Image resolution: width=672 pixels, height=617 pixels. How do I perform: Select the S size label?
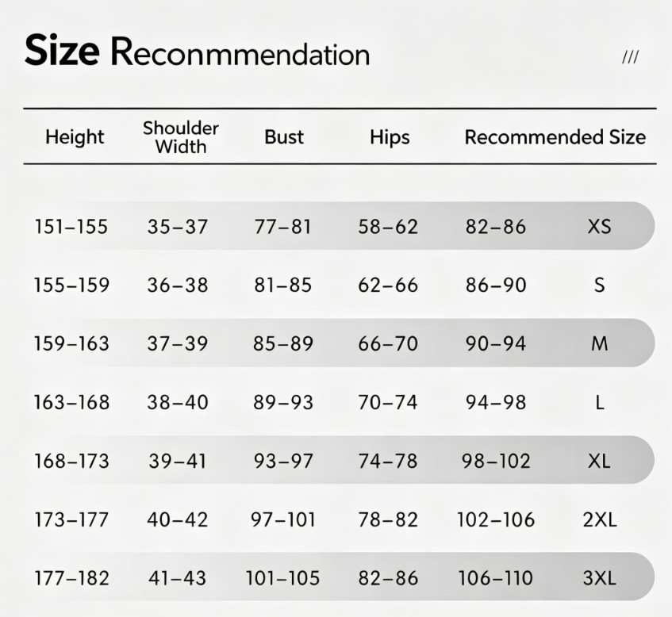tap(600, 285)
